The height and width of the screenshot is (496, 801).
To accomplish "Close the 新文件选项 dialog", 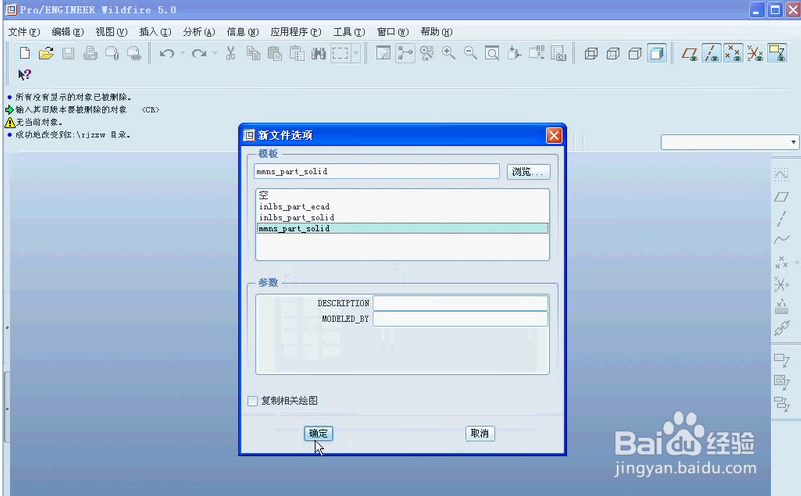I will tap(554, 135).
